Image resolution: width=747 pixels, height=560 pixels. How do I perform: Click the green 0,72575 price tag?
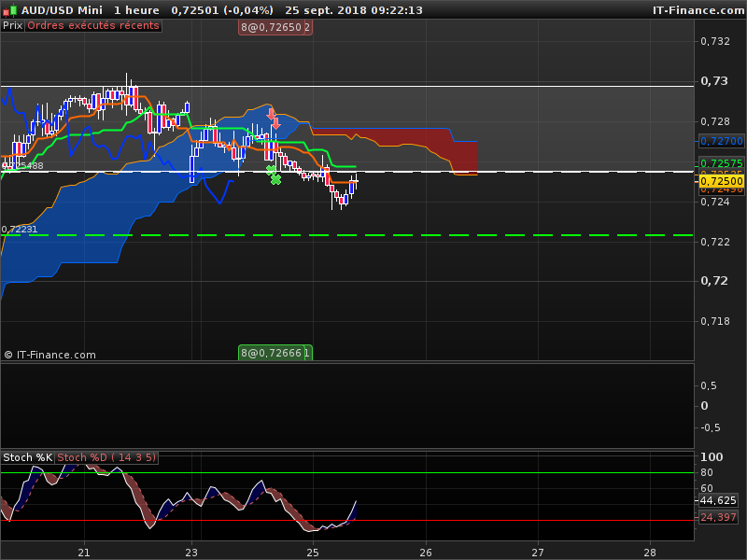[722, 163]
